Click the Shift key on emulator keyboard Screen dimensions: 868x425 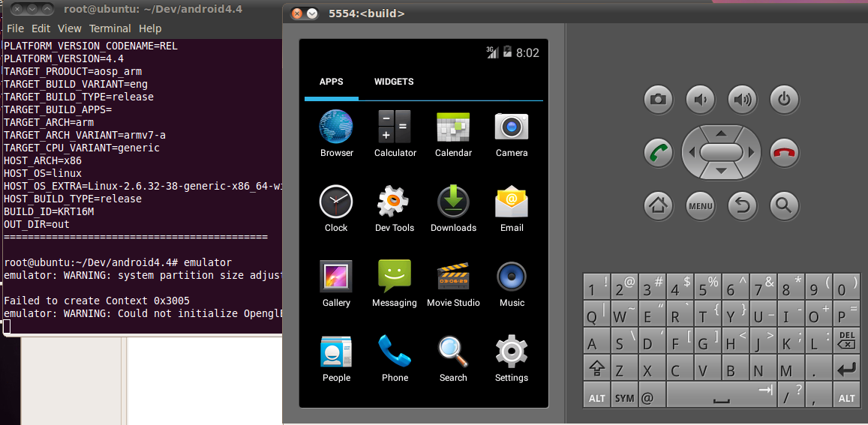pos(596,368)
